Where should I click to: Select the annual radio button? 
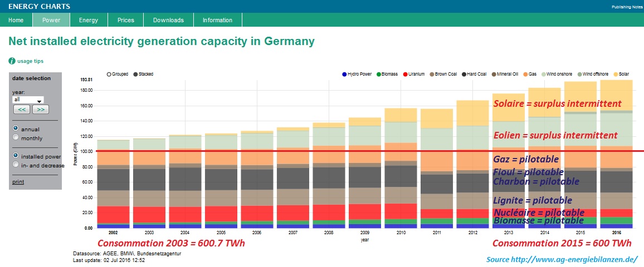click(x=15, y=128)
